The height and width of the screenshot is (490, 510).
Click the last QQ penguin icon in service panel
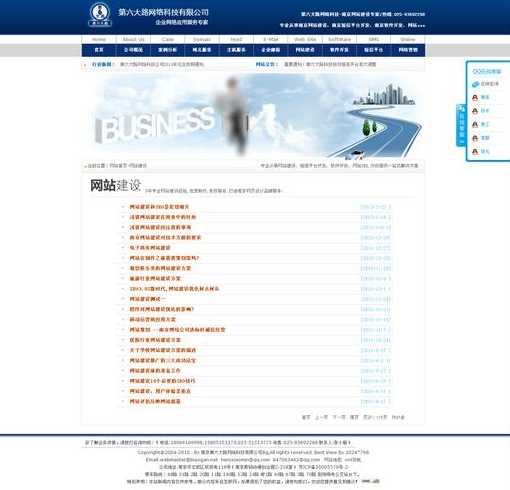[x=475, y=152]
